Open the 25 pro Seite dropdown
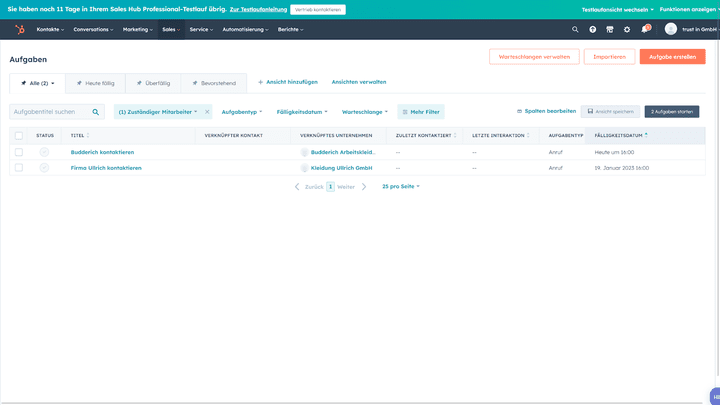720x405 pixels. (x=401, y=186)
